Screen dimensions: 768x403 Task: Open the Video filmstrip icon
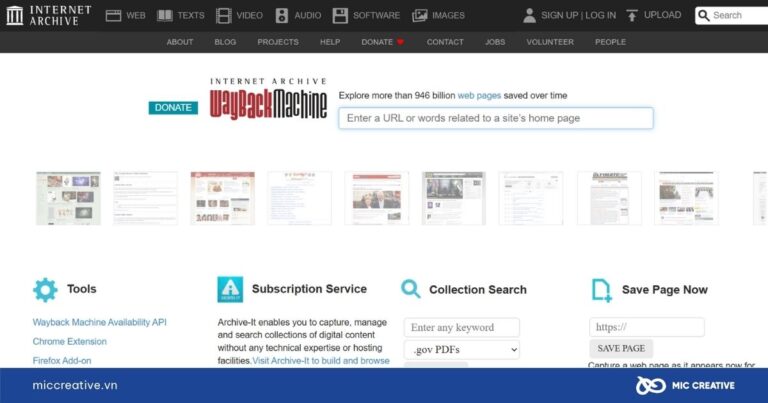point(223,16)
